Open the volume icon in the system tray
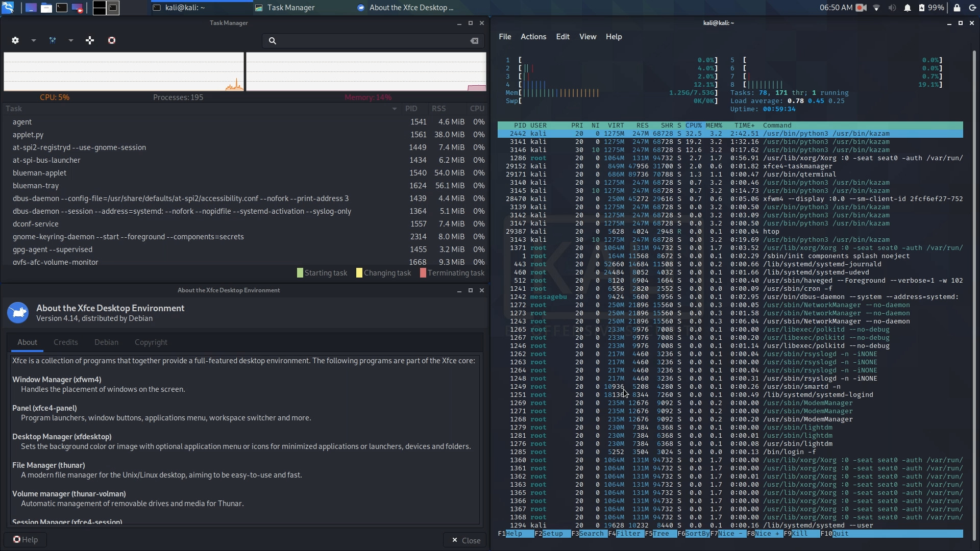The width and height of the screenshot is (980, 551). [892, 8]
